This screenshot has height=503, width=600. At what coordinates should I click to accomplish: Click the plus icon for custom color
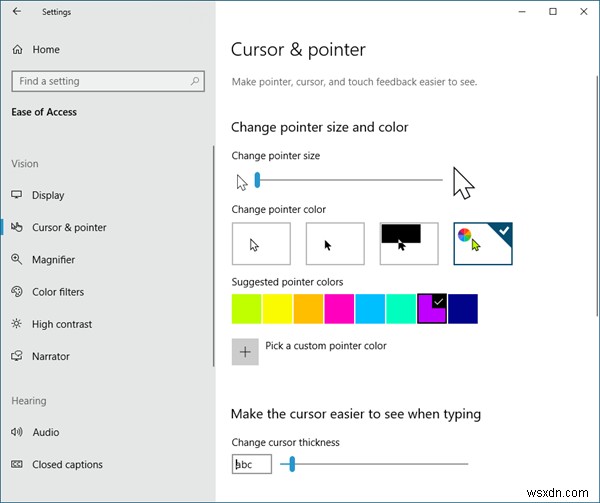point(245,352)
